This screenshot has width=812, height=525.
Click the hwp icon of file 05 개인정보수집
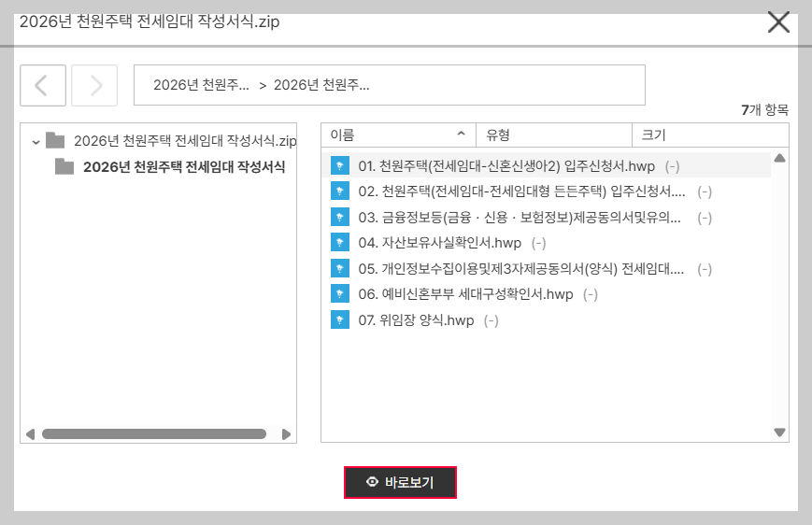coord(340,268)
